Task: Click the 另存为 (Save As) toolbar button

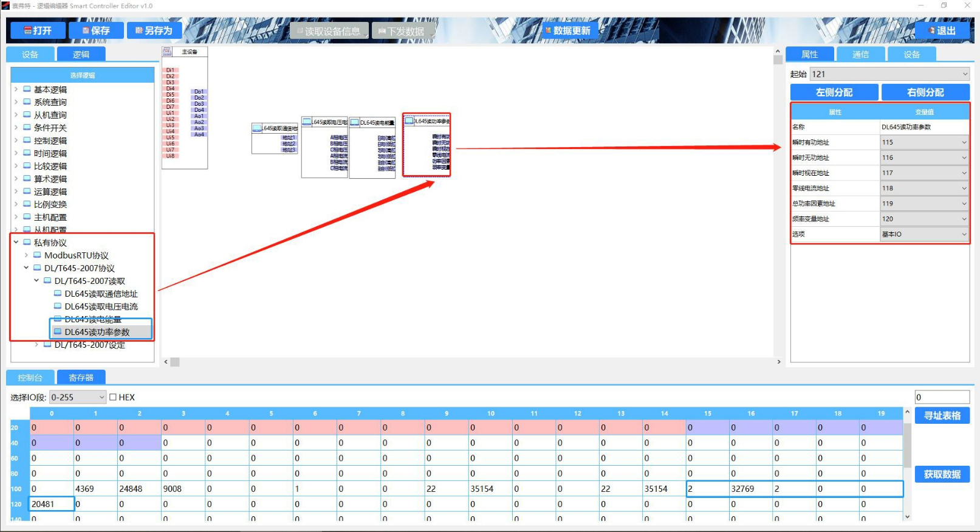Action: (x=154, y=30)
